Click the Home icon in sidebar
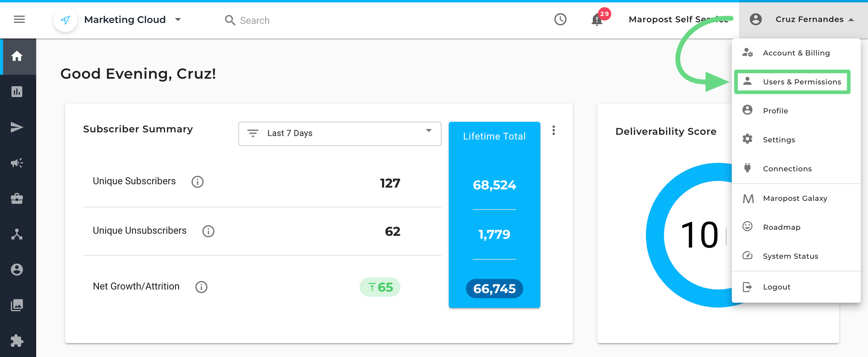Screen dimensions: 868x357 (x=17, y=56)
